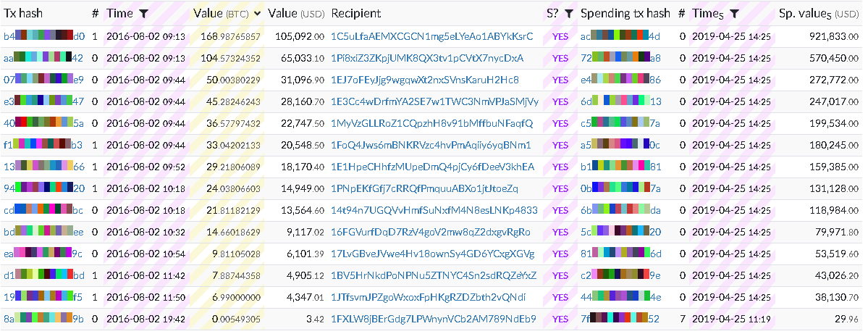868x334 pixels.
Task: Open the tx hash starting with 8a
Action: 43,319
